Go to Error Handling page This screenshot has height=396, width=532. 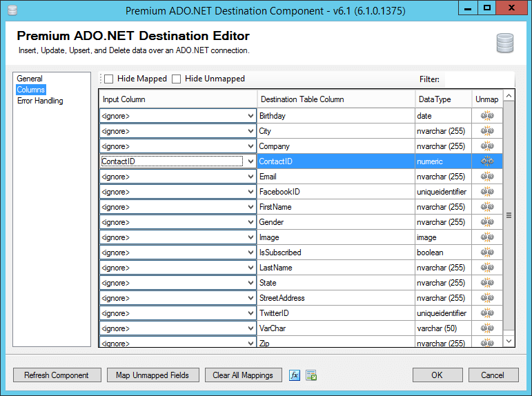tap(40, 101)
